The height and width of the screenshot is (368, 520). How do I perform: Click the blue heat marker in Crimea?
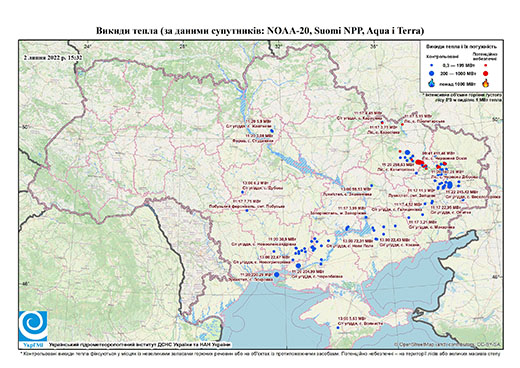point(338,328)
